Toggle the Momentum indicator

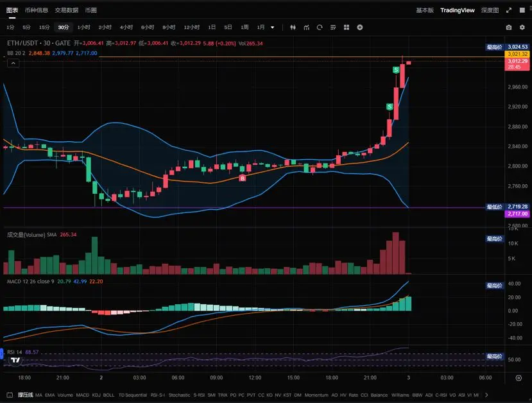tap(316, 395)
